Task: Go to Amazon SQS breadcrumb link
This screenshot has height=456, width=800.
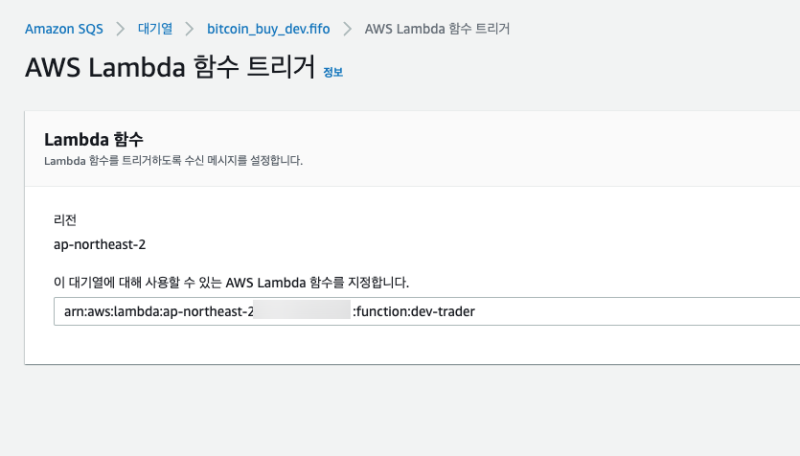Action: [64, 29]
